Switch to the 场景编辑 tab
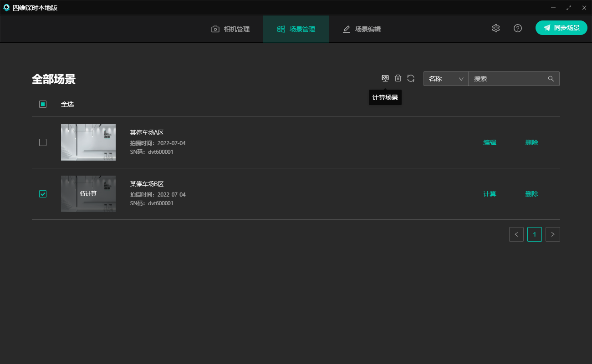Image resolution: width=592 pixels, height=364 pixels. (362, 29)
